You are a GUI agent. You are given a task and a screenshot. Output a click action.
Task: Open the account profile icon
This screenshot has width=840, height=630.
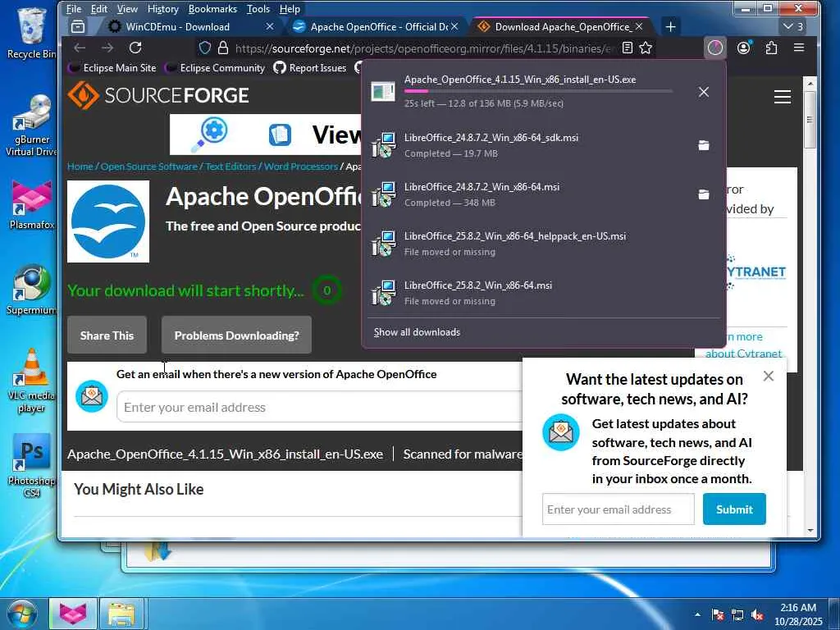coord(743,48)
